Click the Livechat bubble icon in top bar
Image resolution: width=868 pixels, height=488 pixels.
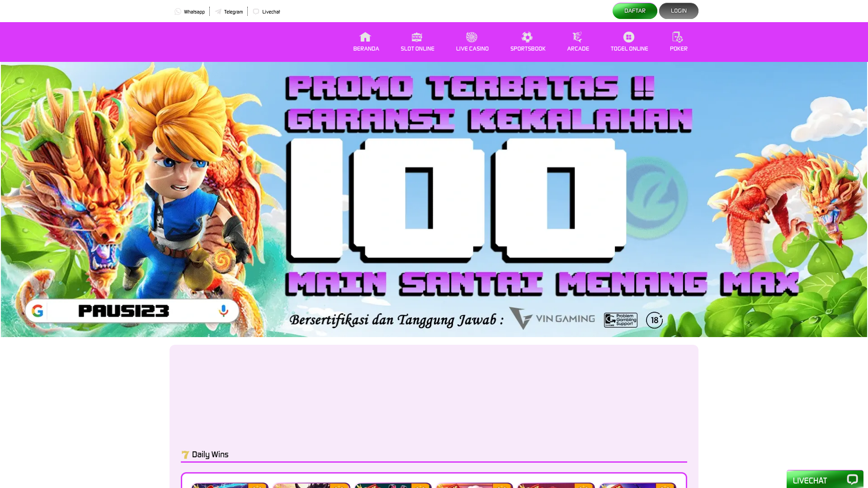coord(256,12)
